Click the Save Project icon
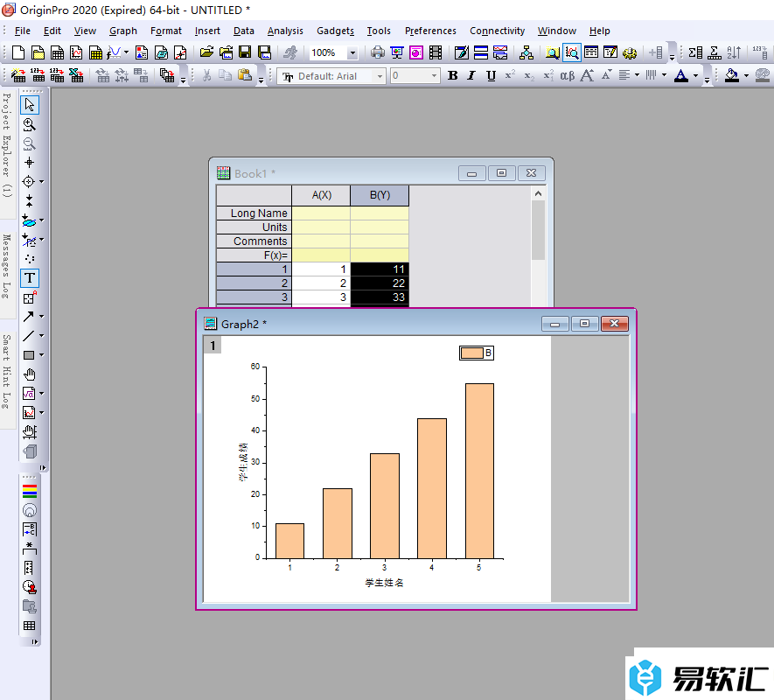Image resolution: width=774 pixels, height=700 pixels. coord(245,52)
